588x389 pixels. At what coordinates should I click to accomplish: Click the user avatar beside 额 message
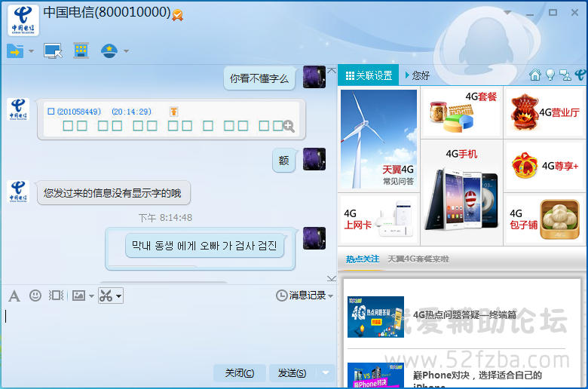[x=314, y=159]
